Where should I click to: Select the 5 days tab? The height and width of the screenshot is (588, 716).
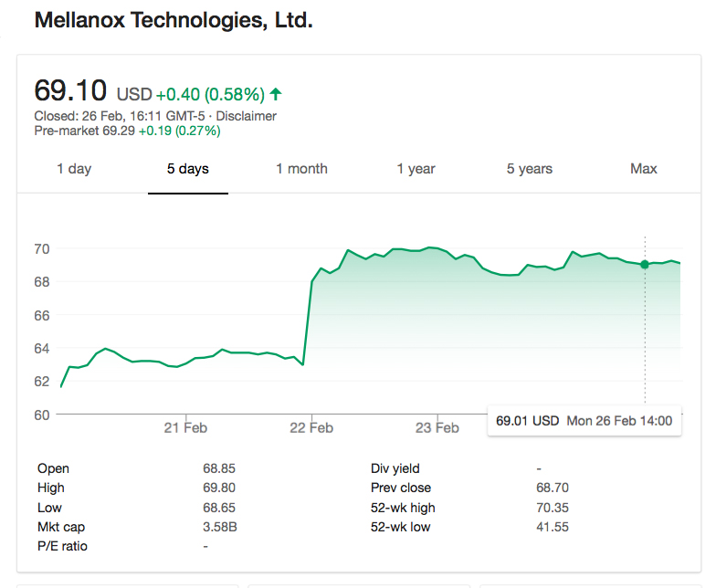(x=187, y=169)
